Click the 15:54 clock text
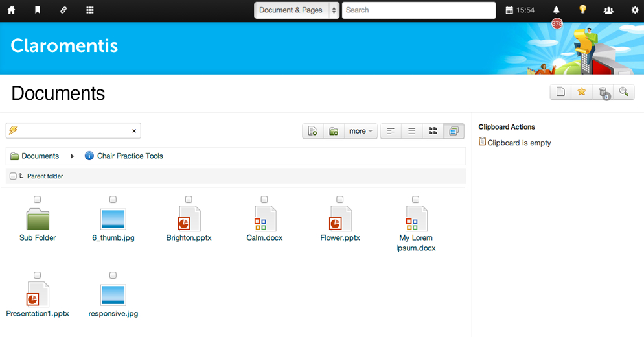Screen dimensions: 644x354 [x=525, y=10]
